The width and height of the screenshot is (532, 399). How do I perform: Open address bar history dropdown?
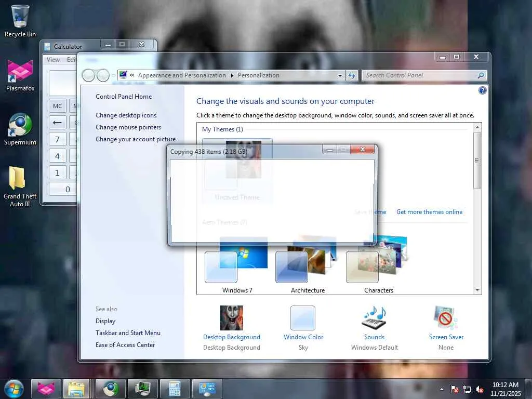coord(340,76)
